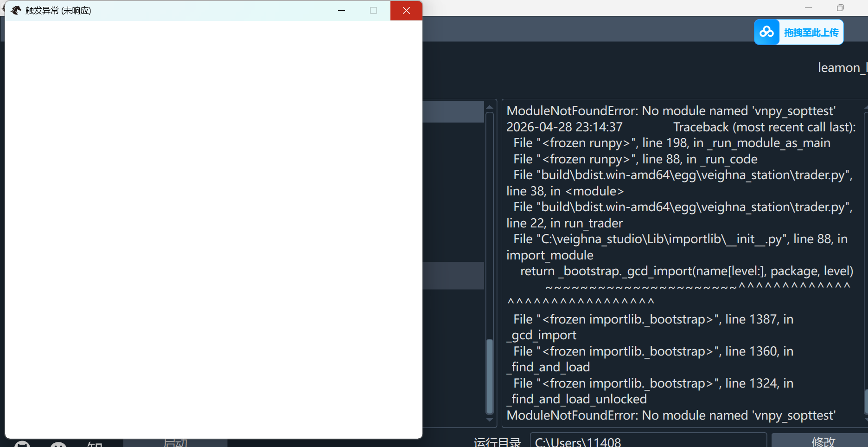Click the horse icon in the dialog title bar

[x=16, y=10]
